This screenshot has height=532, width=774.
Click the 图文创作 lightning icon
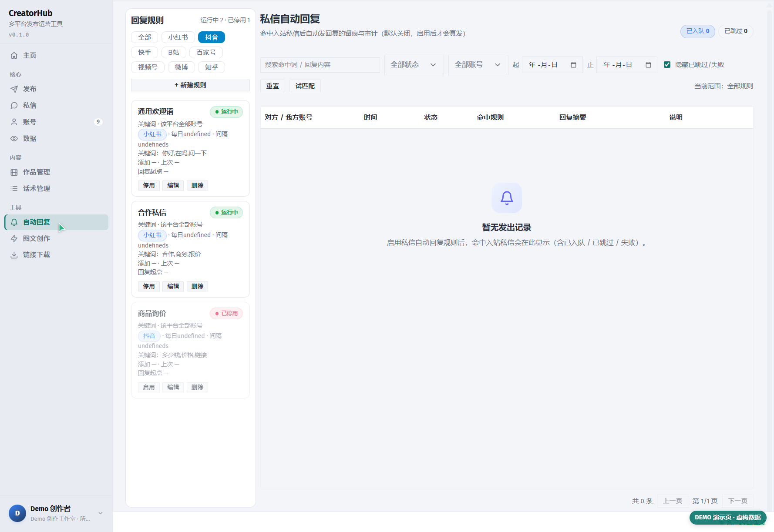[x=14, y=239]
